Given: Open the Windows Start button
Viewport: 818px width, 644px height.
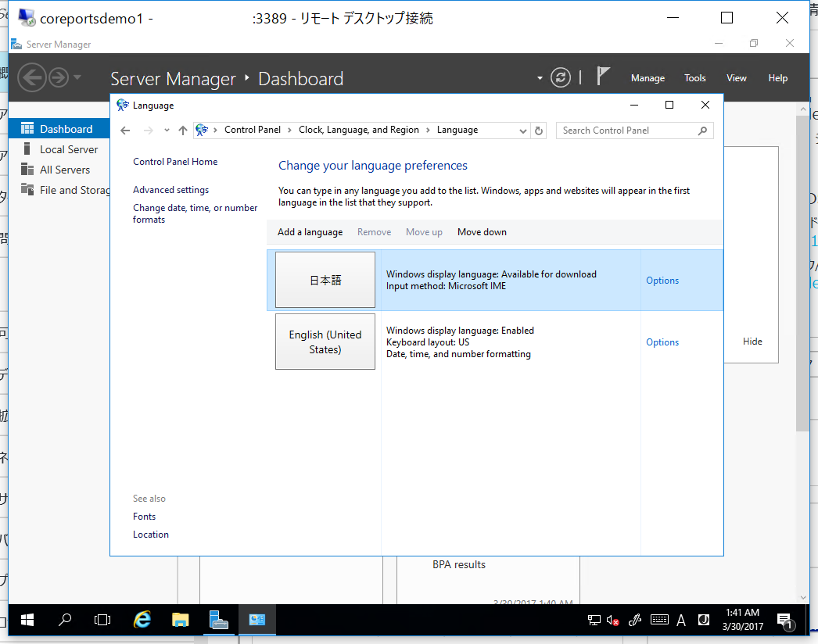Looking at the screenshot, I should (27, 620).
